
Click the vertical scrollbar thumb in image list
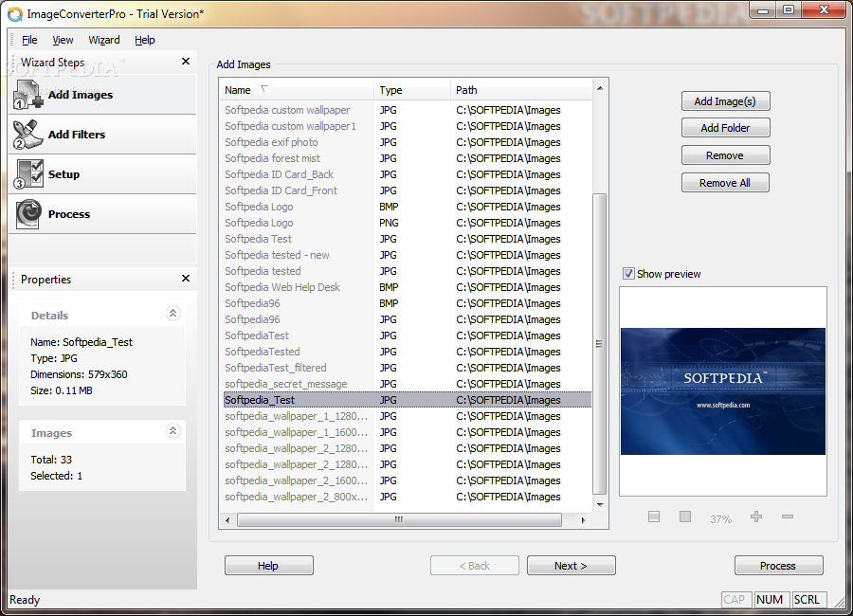tap(600, 344)
